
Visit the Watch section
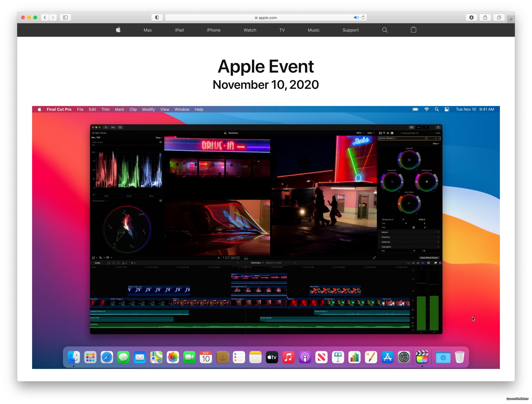point(250,30)
